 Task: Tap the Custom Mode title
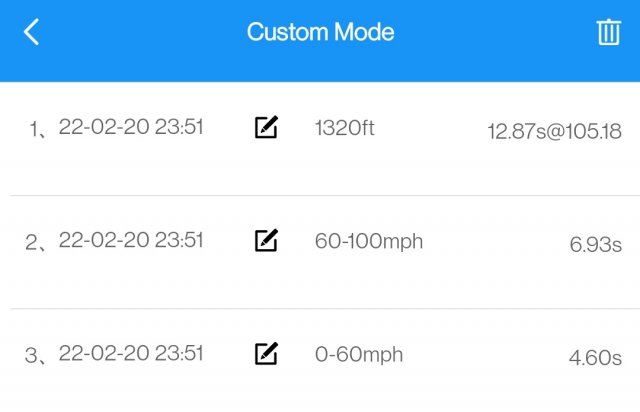320,32
